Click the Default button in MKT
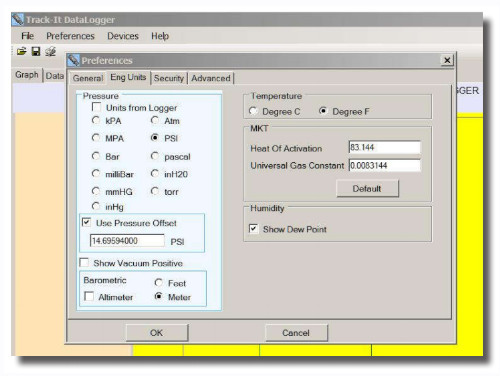This screenshot has height=376, width=500. point(367,189)
